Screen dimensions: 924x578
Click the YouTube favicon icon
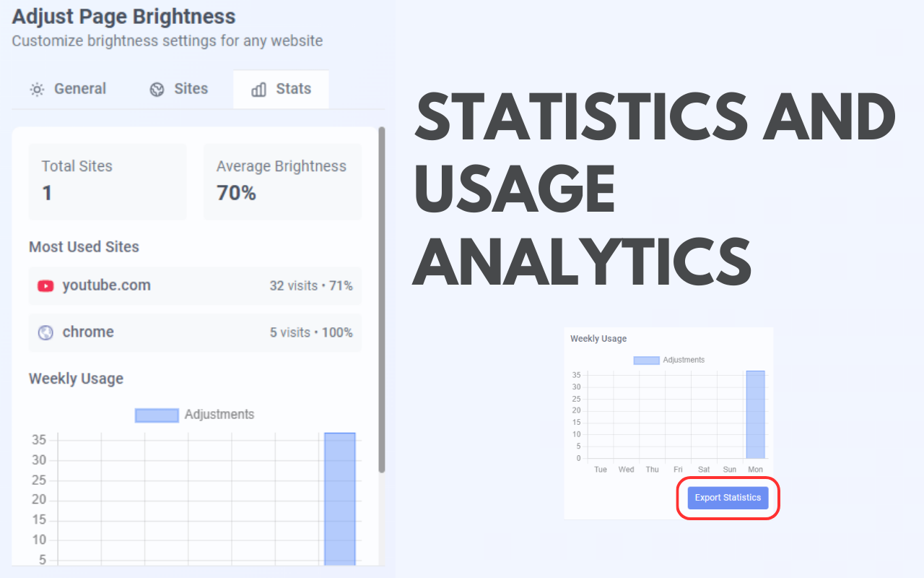coord(45,286)
